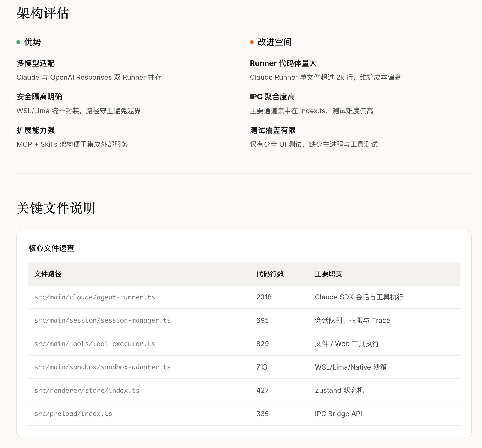Click the 文件路径 column header
The height and width of the screenshot is (448, 482).
(x=48, y=274)
